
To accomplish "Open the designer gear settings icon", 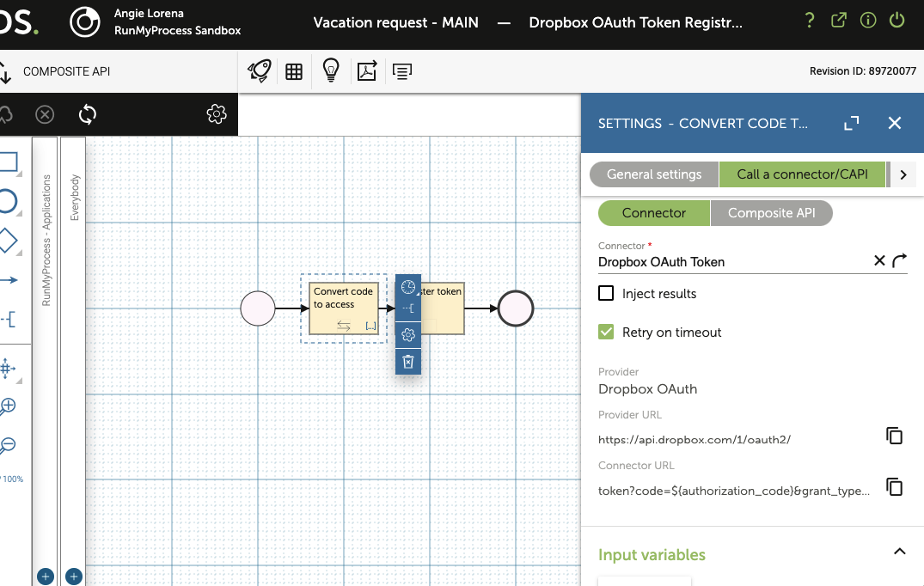I will [217, 114].
